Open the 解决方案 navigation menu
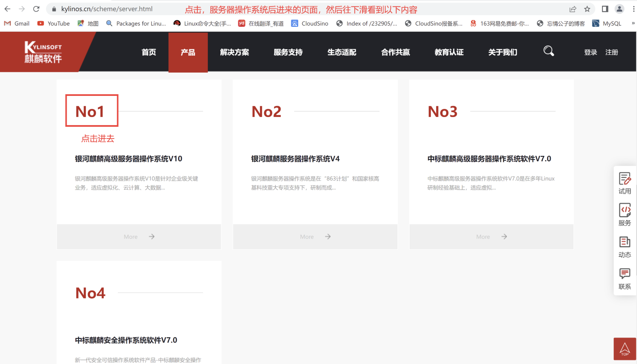The image size is (637, 364). [234, 52]
